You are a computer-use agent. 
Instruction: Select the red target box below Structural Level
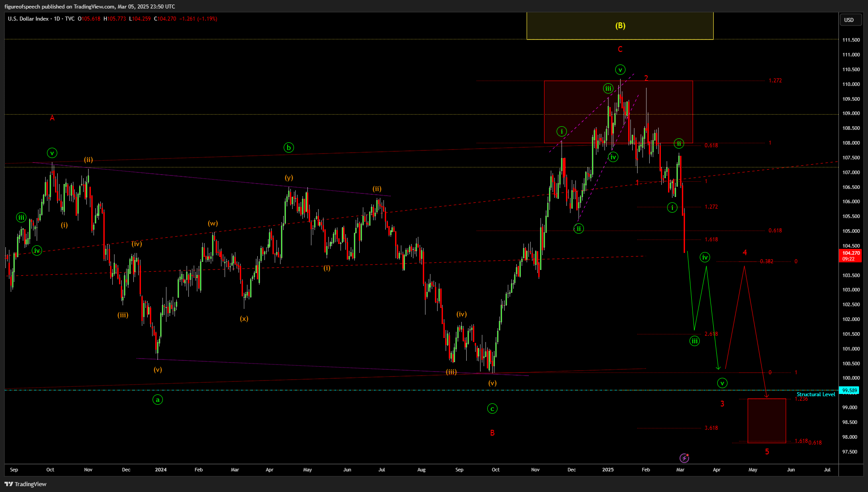tap(767, 421)
